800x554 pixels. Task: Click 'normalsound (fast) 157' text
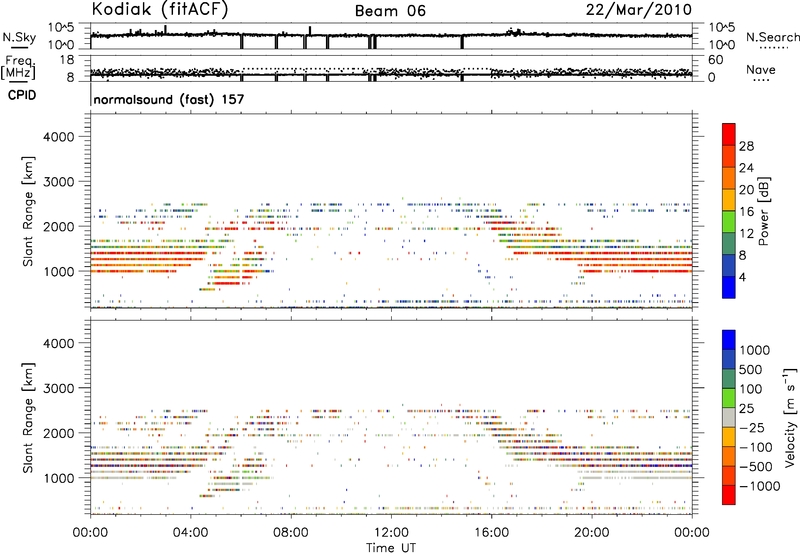169,99
